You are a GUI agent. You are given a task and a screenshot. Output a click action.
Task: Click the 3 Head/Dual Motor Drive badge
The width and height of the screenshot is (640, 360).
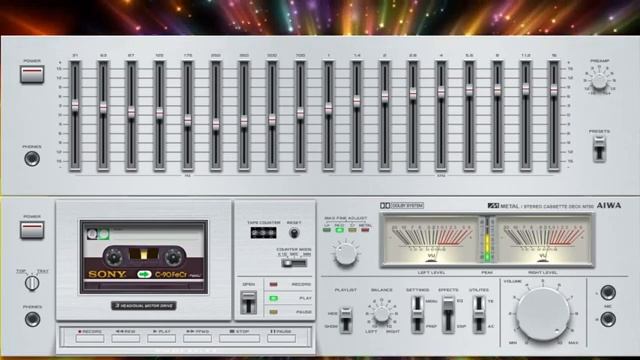pyautogui.click(x=144, y=305)
